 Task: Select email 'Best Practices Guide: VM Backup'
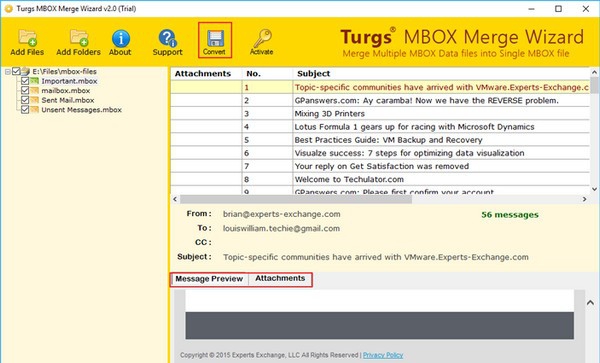pos(380,140)
